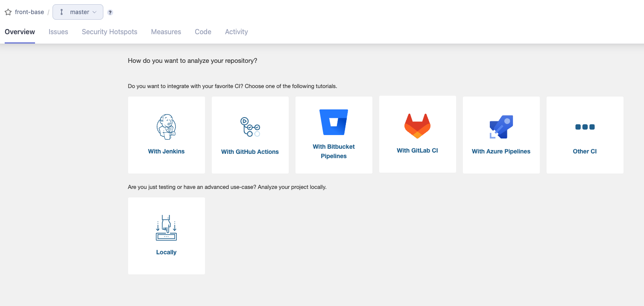The width and height of the screenshot is (644, 306).
Task: Choose the With Azure Pipelines label
Action: click(501, 151)
